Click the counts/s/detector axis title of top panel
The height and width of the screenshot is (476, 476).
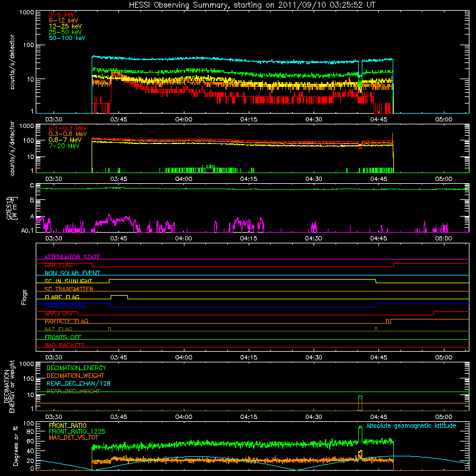[x=12, y=62]
